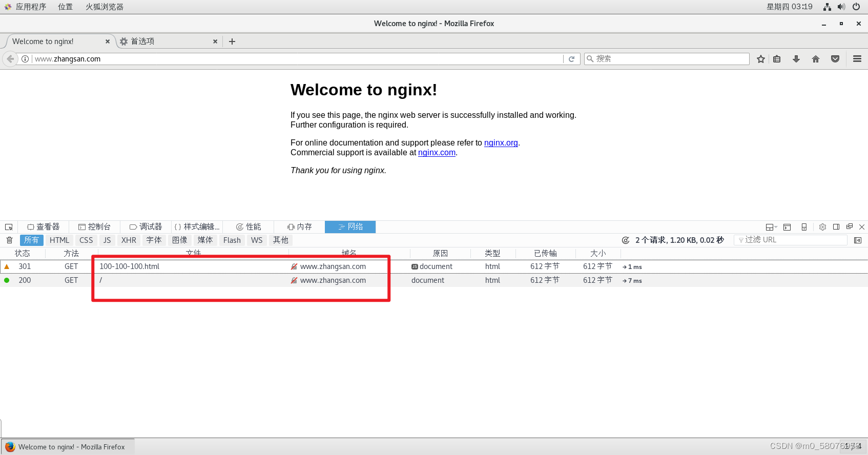The width and height of the screenshot is (868, 455).
Task: Toggle the 图像 images filter
Action: [x=180, y=240]
